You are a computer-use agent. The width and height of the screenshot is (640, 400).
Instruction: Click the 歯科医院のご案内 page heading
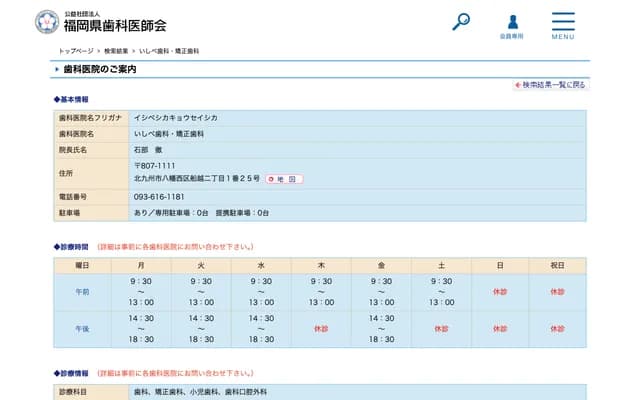click(99, 69)
